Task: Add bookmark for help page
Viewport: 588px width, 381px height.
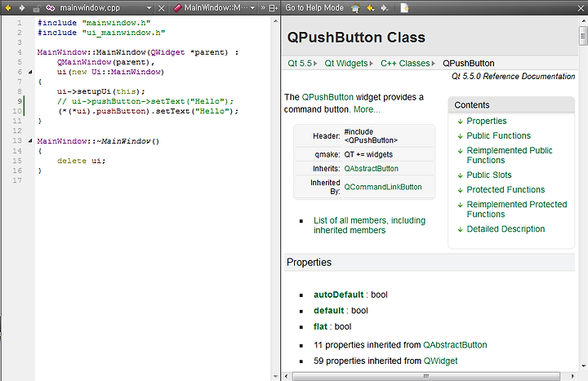Action: (x=404, y=8)
